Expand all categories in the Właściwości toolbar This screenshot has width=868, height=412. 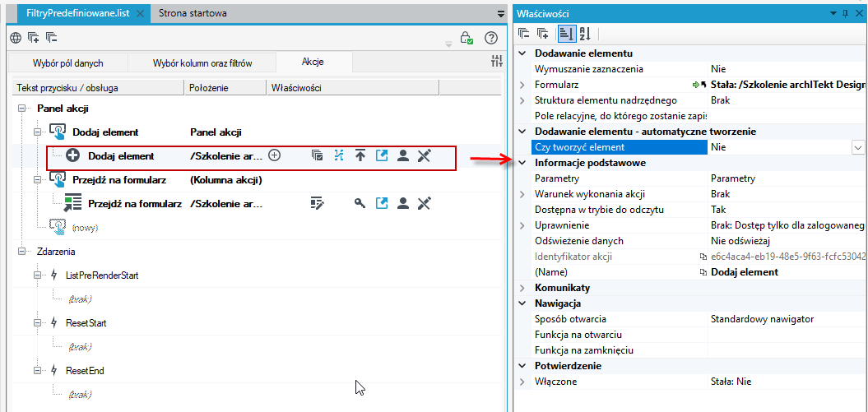click(543, 34)
